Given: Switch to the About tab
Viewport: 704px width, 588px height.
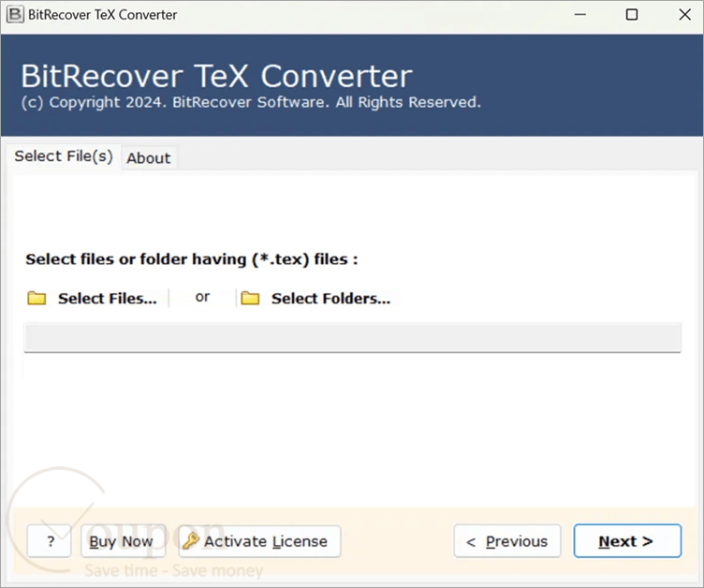Looking at the screenshot, I should tap(149, 158).
